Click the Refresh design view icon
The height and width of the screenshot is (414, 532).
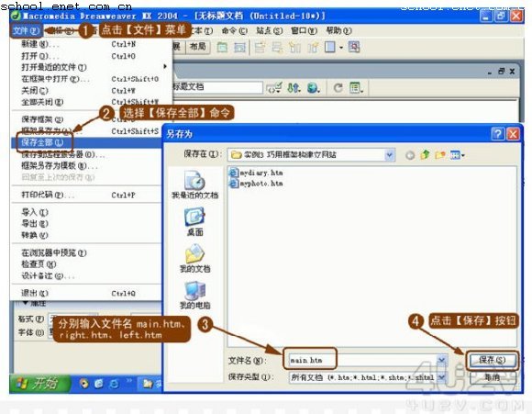click(x=338, y=88)
